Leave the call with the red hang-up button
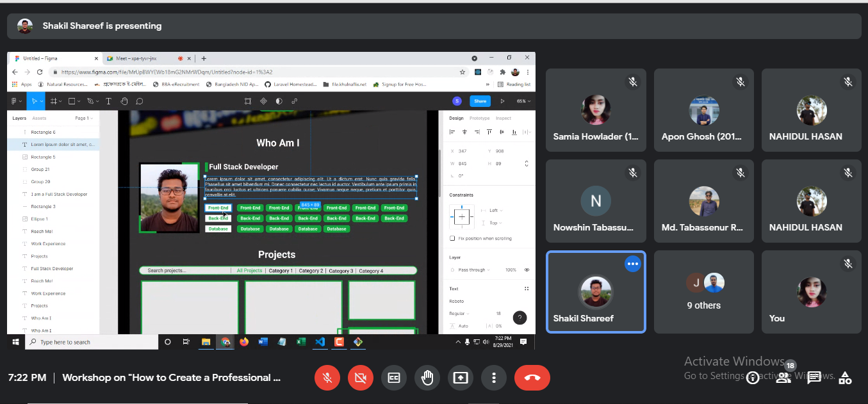Screen dimensions: 868x404 pos(532,378)
